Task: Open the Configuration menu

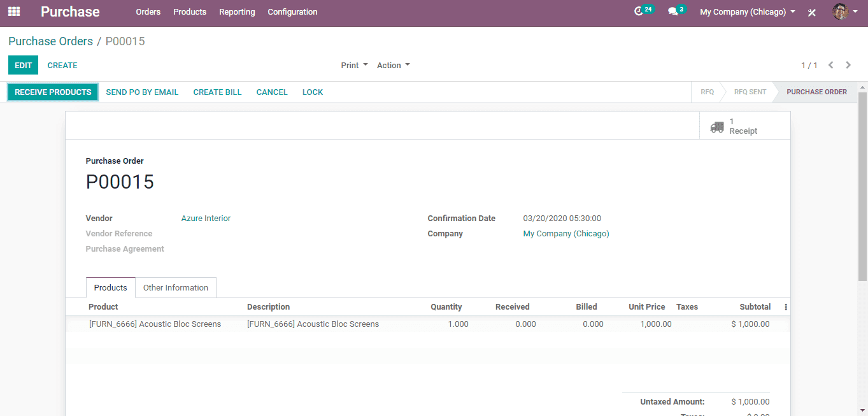Action: 292,11
